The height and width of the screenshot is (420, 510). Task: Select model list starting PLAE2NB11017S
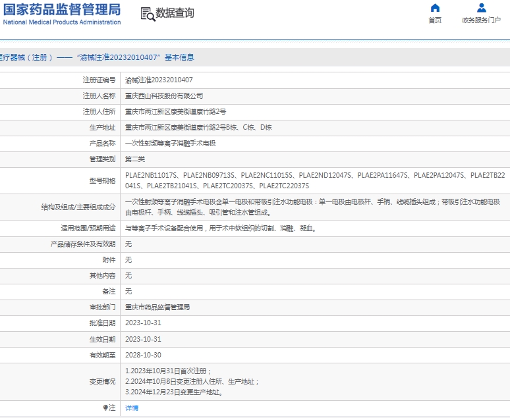[x=315, y=180]
